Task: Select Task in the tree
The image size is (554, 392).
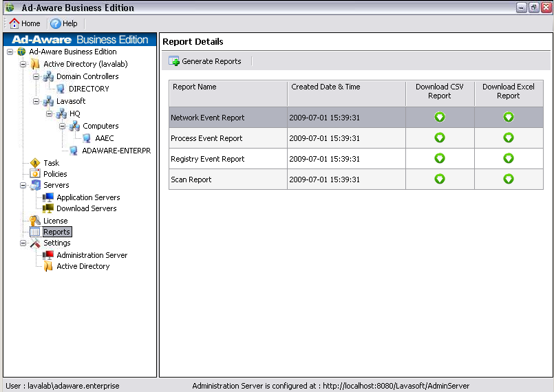Action: pyautogui.click(x=51, y=163)
